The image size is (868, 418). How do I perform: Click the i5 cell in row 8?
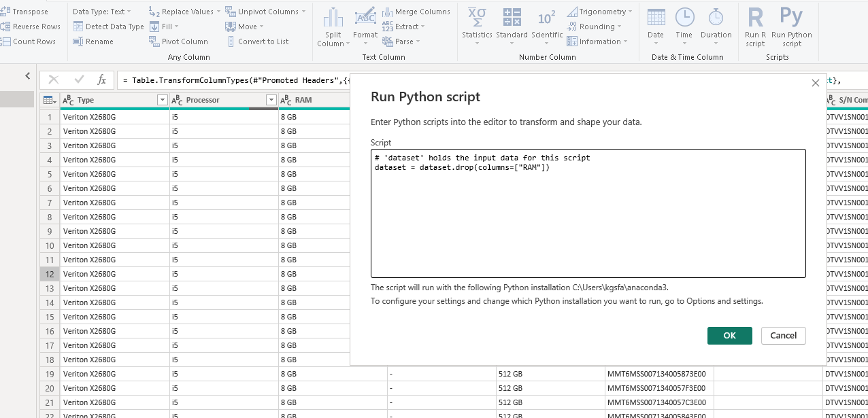tap(224, 217)
